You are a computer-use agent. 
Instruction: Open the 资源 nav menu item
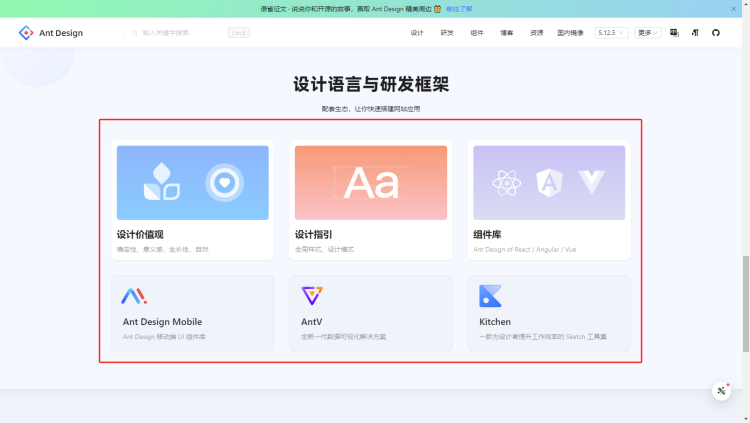(x=537, y=33)
